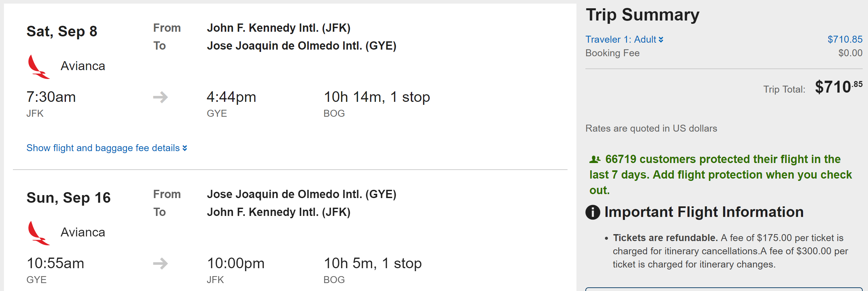Click the Booking Fee line item
The width and height of the screenshot is (868, 291).
tap(612, 53)
